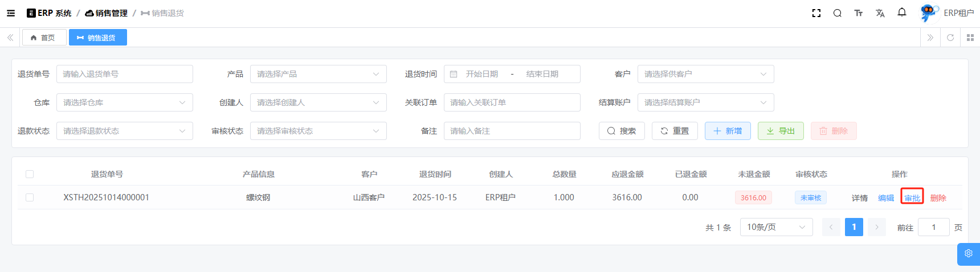Open the top bar search icon
The width and height of the screenshot is (980, 272).
837,13
